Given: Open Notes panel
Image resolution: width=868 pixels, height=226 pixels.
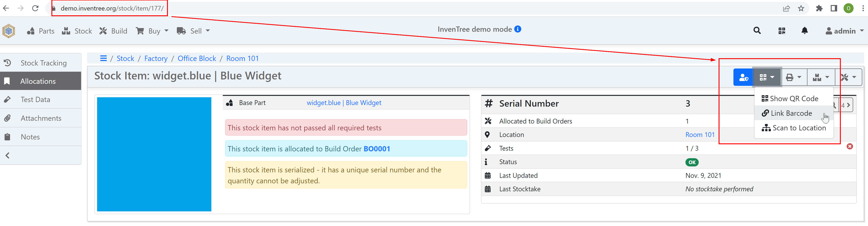Looking at the screenshot, I should pos(40,137).
